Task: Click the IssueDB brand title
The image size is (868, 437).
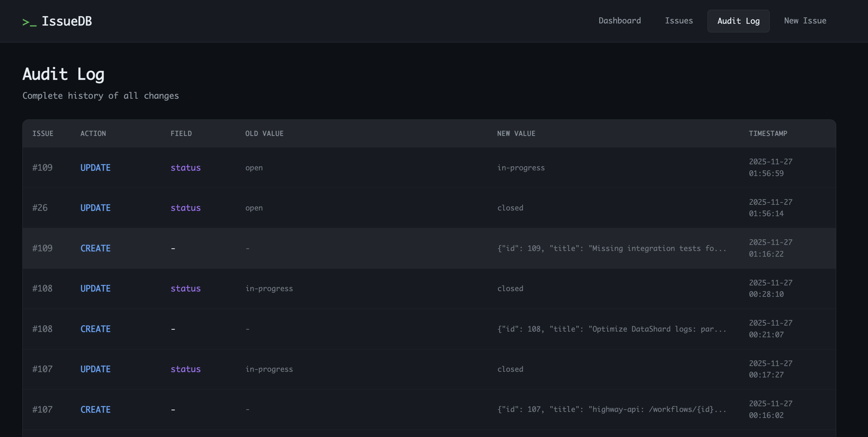Action: click(x=67, y=21)
